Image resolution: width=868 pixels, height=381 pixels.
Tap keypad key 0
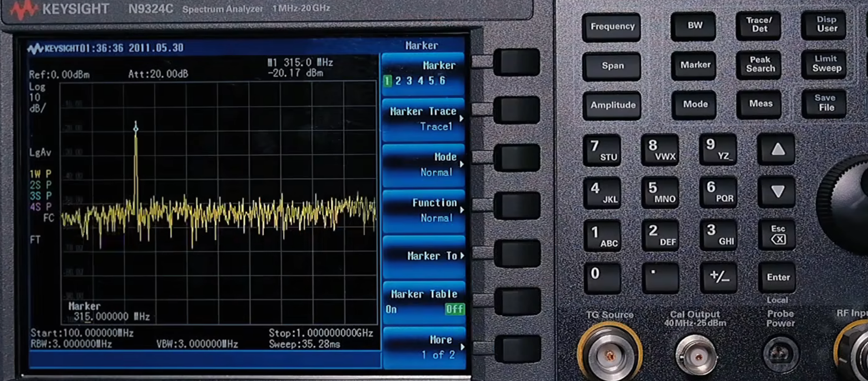pos(603,278)
